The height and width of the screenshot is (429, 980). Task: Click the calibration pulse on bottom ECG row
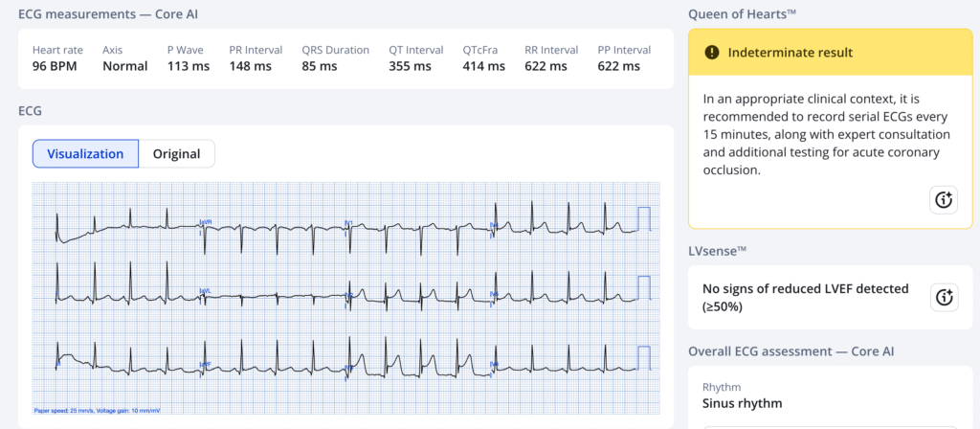pyautogui.click(x=644, y=356)
